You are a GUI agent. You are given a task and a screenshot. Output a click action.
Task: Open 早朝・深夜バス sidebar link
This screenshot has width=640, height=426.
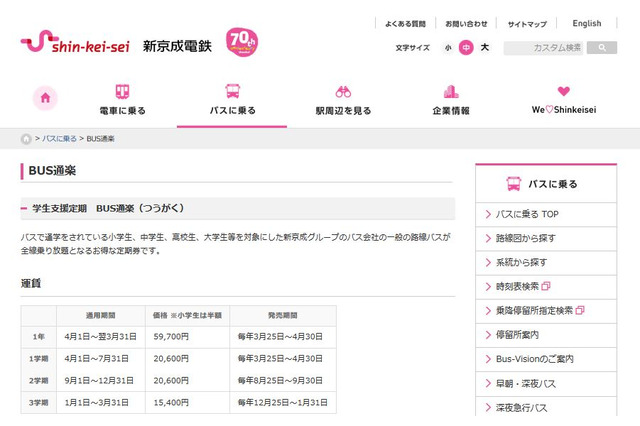pos(526,384)
